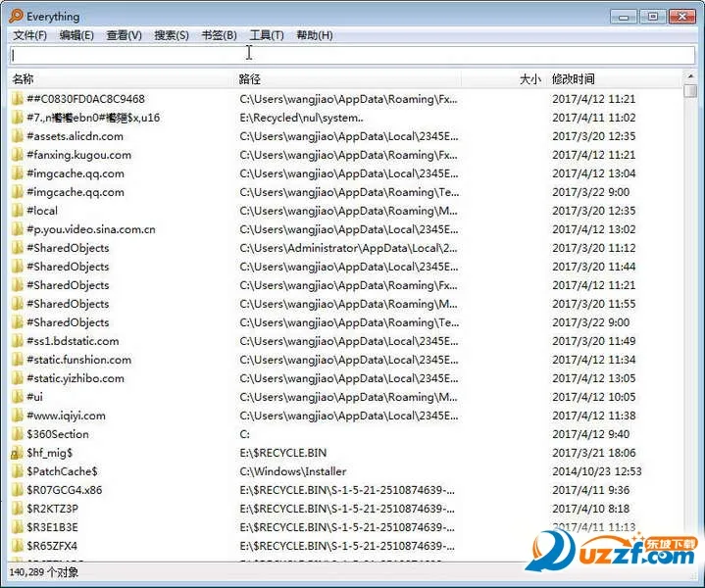705x588 pixels.
Task: Select folder icon of #ss1.bdstatic.com
Action: point(17,341)
